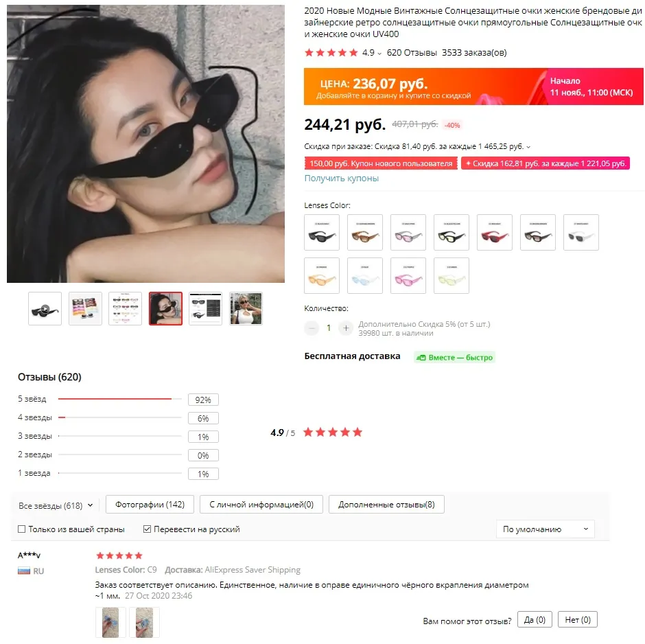
Task: Choose the pink frame sunglasses swatch
Action: [x=408, y=275]
